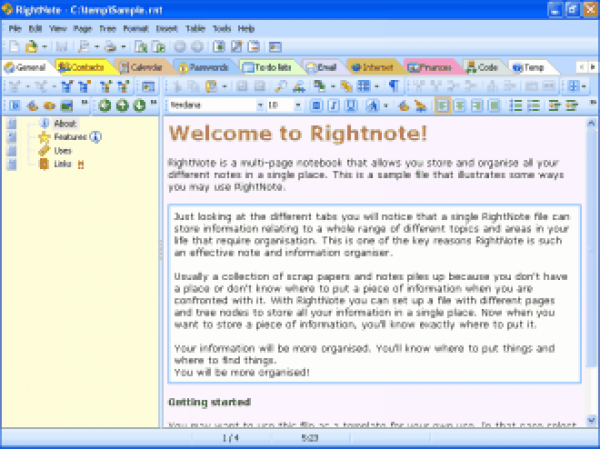Click the decrease indent icon beside numbered list

pos(554,105)
